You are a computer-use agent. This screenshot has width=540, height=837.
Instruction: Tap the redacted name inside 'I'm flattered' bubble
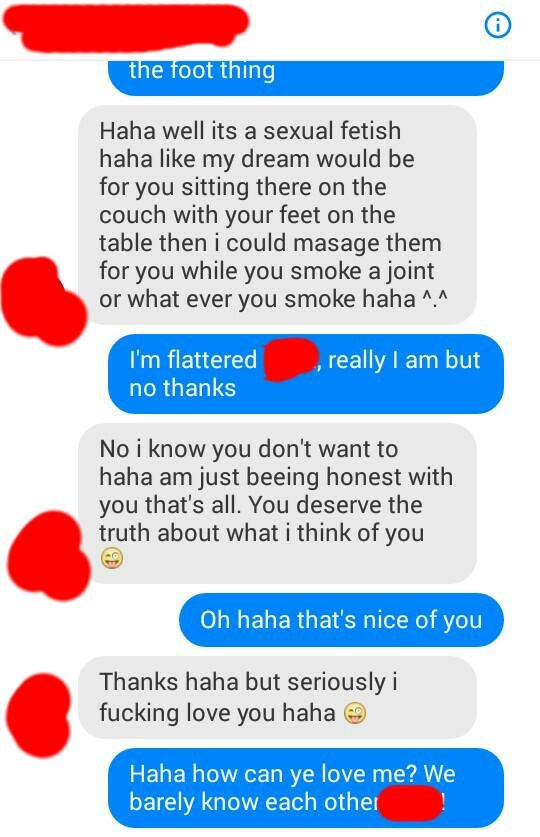click(x=291, y=359)
